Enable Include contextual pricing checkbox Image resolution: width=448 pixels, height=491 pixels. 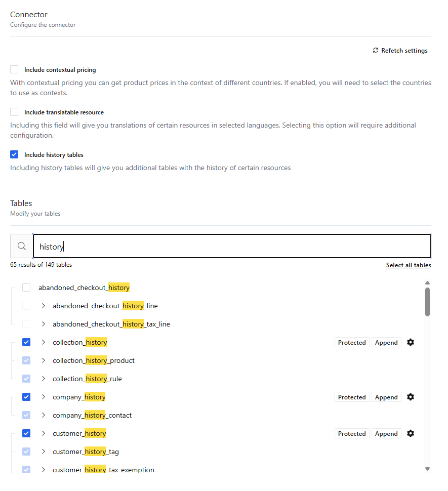tap(14, 70)
